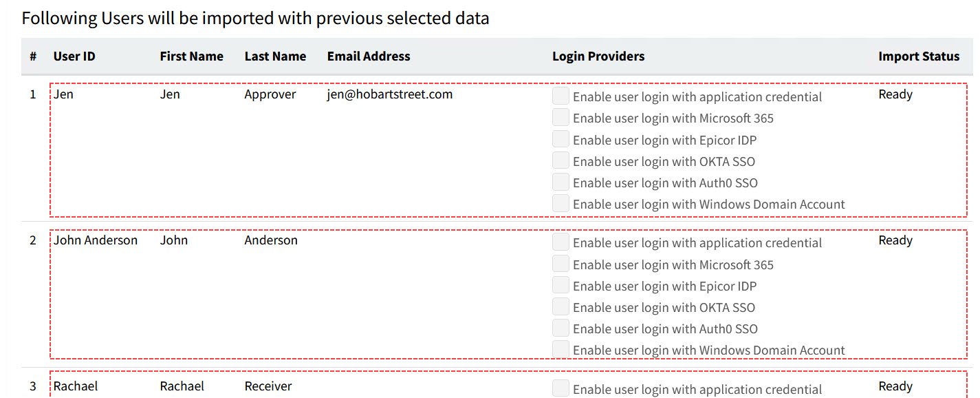Click the Last Name column header
The height and width of the screenshot is (398, 980).
tap(275, 56)
